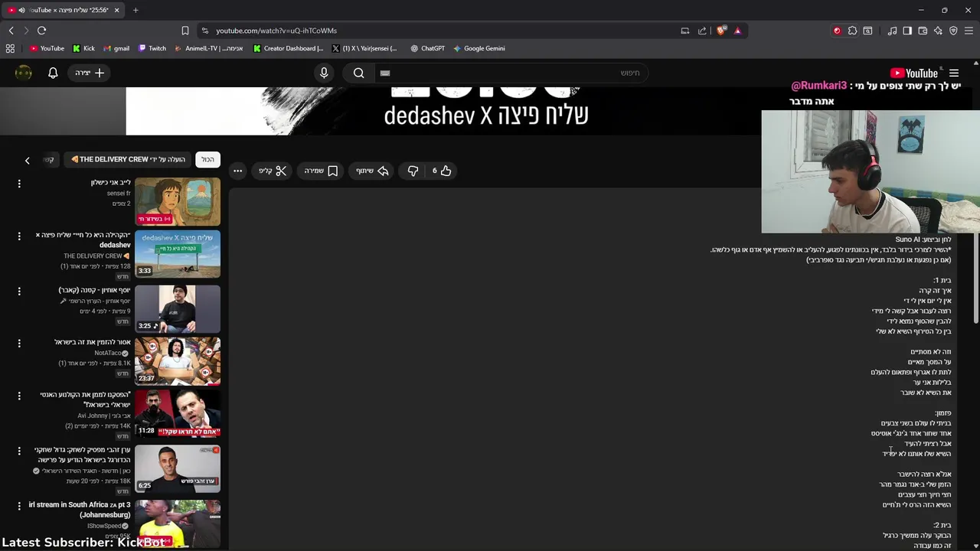The height and width of the screenshot is (551, 980).
Task: Open the account avatar menu
Action: coord(24,73)
